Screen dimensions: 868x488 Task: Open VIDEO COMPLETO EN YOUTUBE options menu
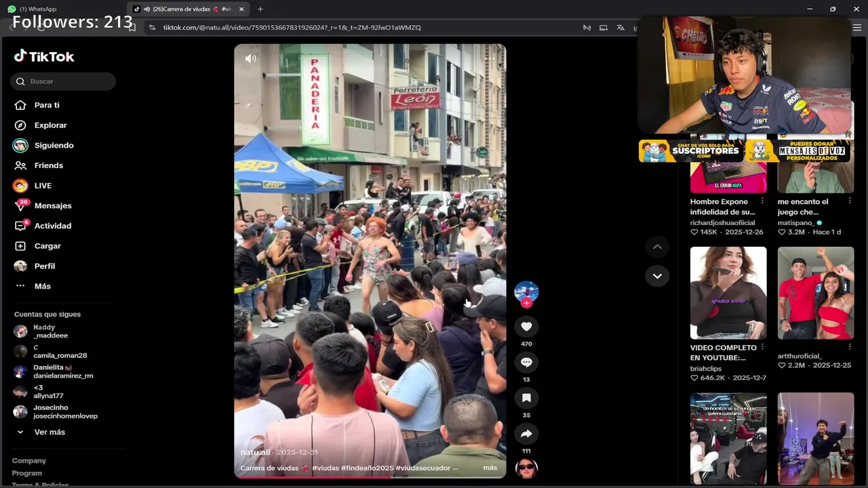[762, 347]
